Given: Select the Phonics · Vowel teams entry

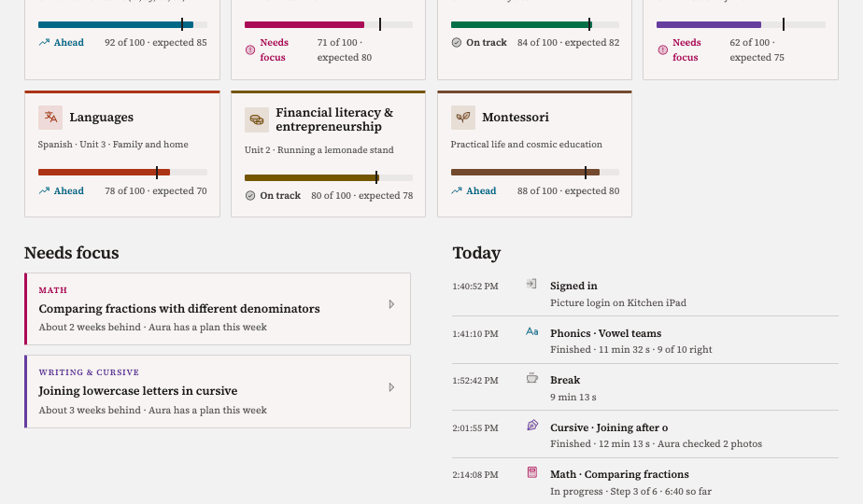Looking at the screenshot, I should [645, 342].
